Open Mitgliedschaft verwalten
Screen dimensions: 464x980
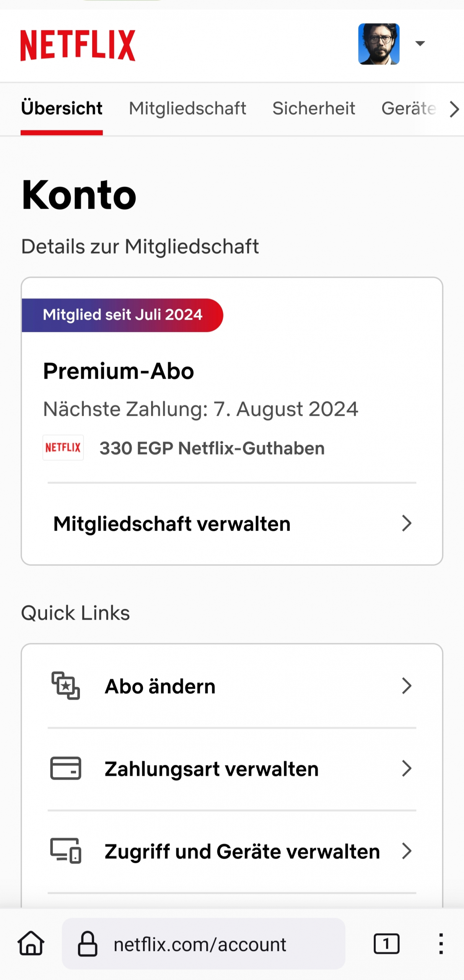coord(172,523)
